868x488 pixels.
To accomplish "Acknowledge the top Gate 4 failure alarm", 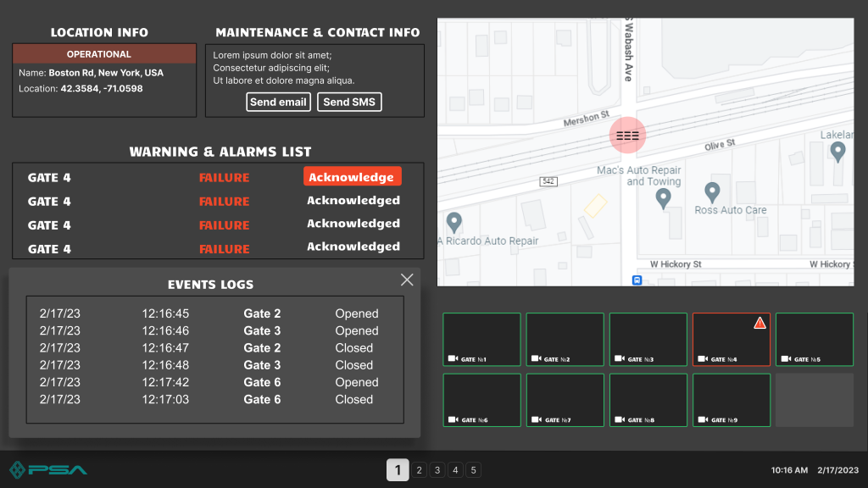I will (352, 176).
